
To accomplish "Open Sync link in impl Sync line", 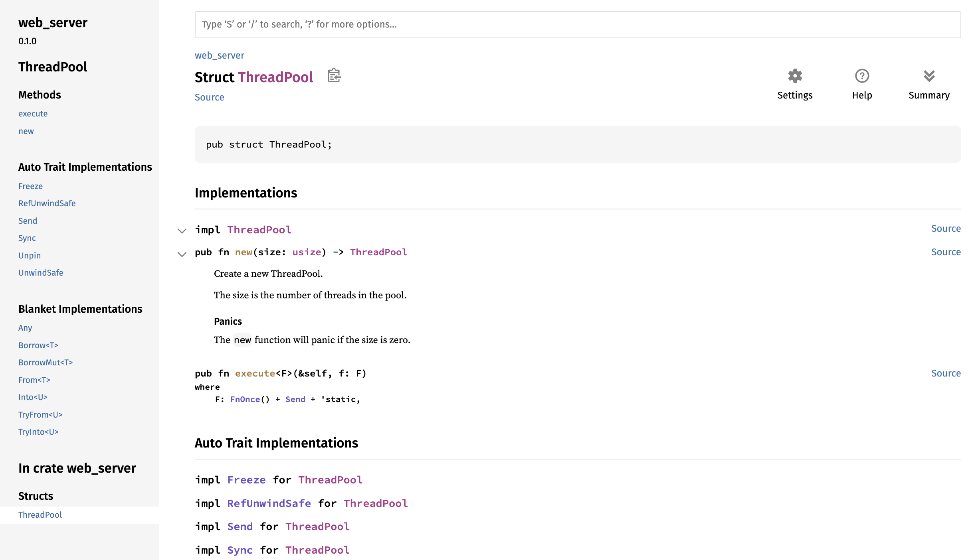I will (240, 550).
